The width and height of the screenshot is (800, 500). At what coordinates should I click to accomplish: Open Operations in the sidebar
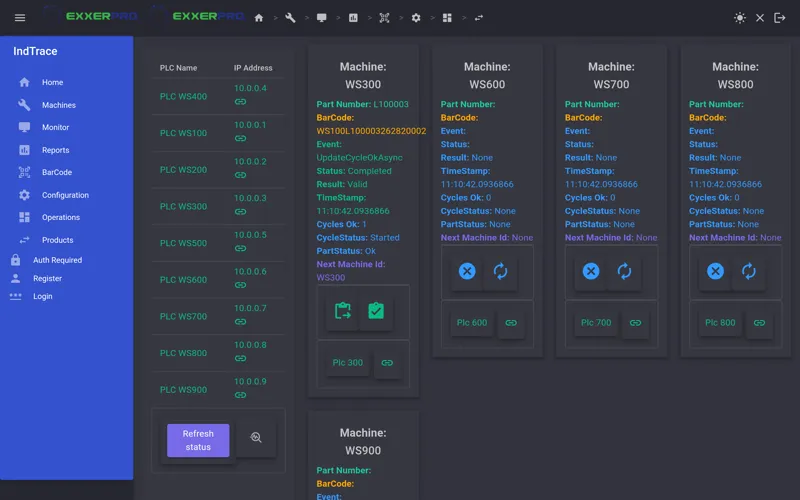66,217
